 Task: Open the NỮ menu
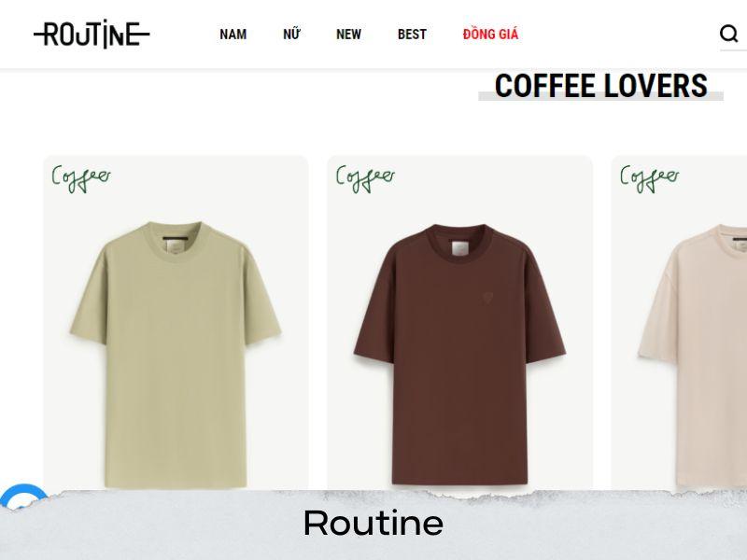click(x=291, y=35)
